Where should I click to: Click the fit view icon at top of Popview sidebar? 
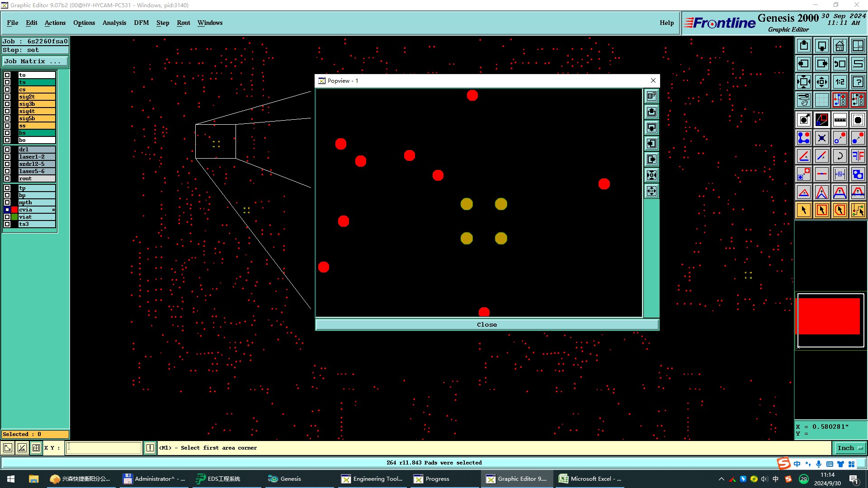[651, 96]
